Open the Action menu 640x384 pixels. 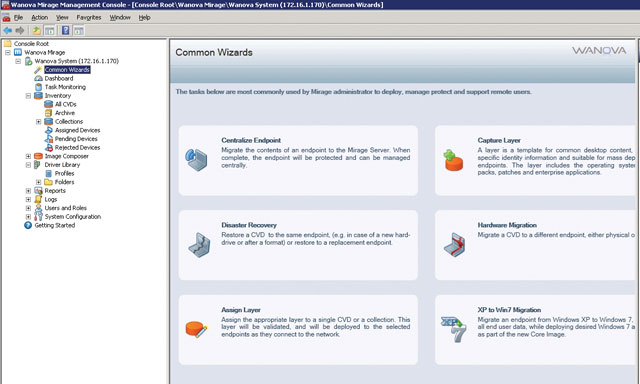[40, 18]
